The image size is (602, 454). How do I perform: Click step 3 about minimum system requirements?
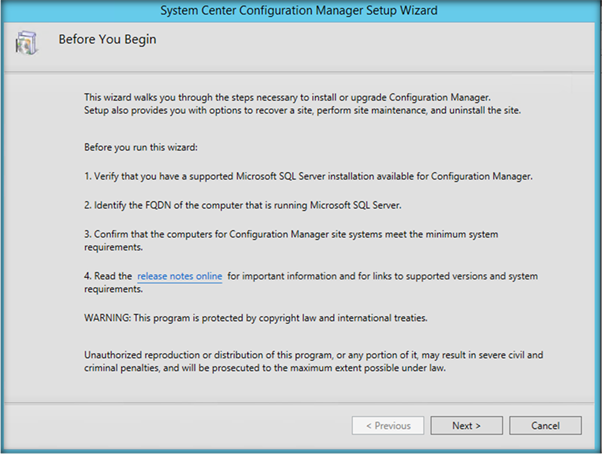(305, 234)
